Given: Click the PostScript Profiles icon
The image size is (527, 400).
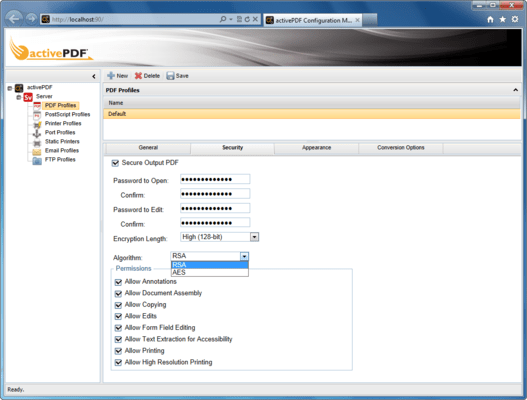Looking at the screenshot, I should click(x=37, y=115).
